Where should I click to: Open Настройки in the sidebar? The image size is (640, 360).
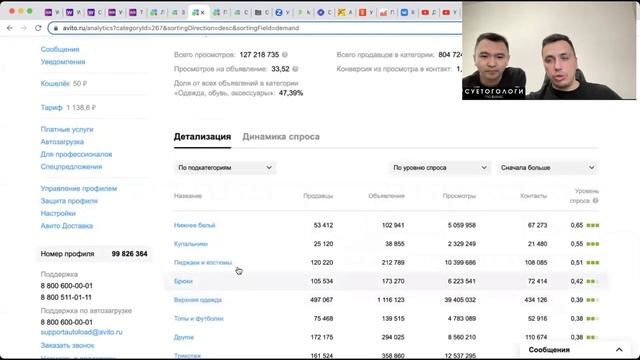coord(58,213)
